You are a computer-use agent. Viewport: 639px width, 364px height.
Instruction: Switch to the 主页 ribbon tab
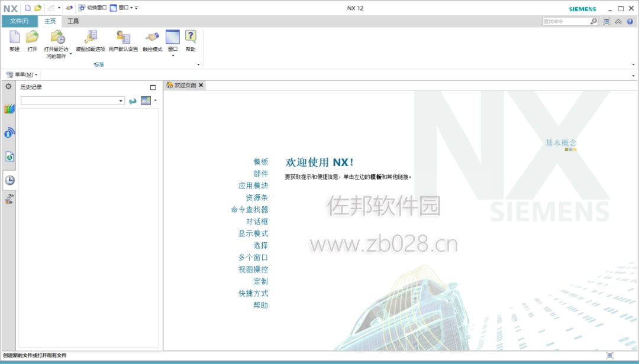coord(50,21)
